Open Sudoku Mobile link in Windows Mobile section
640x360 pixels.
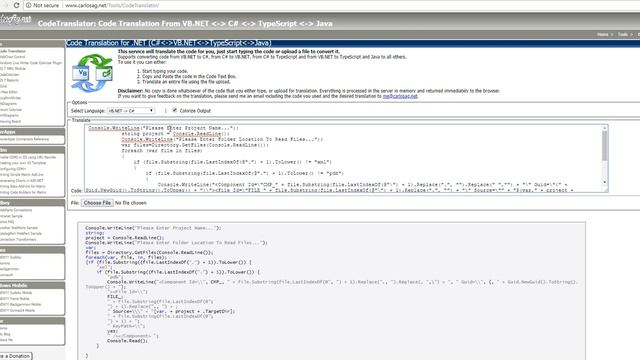point(16,293)
